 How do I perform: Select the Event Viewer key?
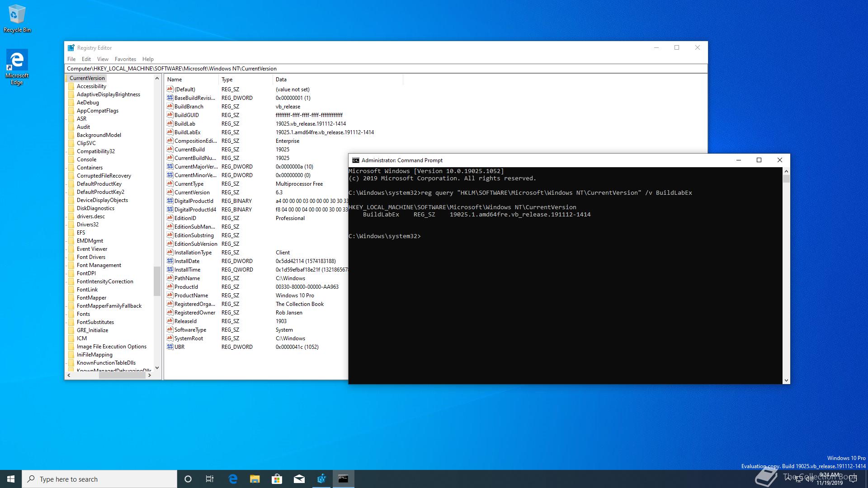point(92,249)
